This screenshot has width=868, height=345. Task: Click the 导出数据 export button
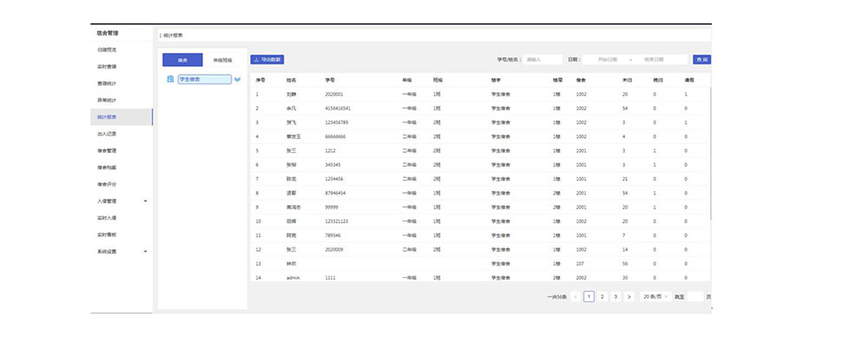267,59
